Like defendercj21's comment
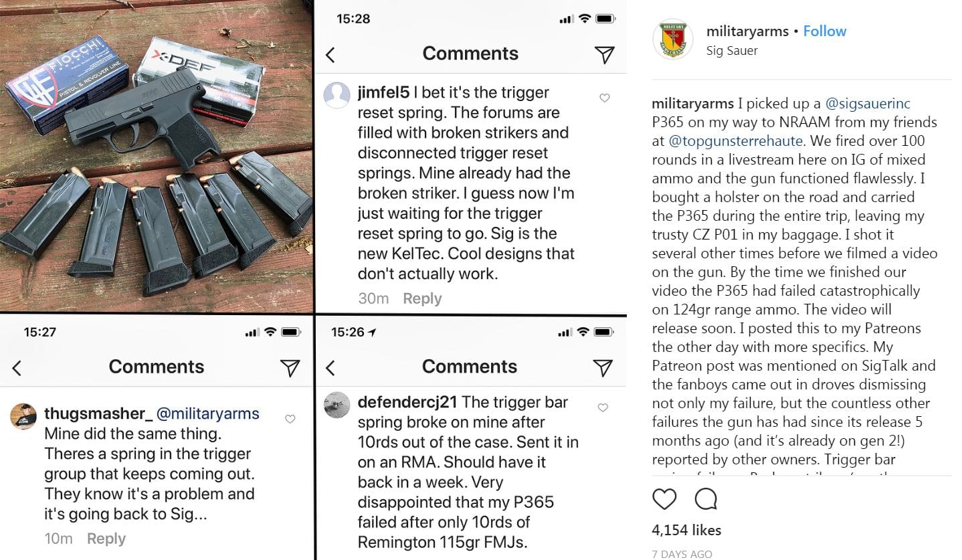962x560 pixels. coord(603,407)
